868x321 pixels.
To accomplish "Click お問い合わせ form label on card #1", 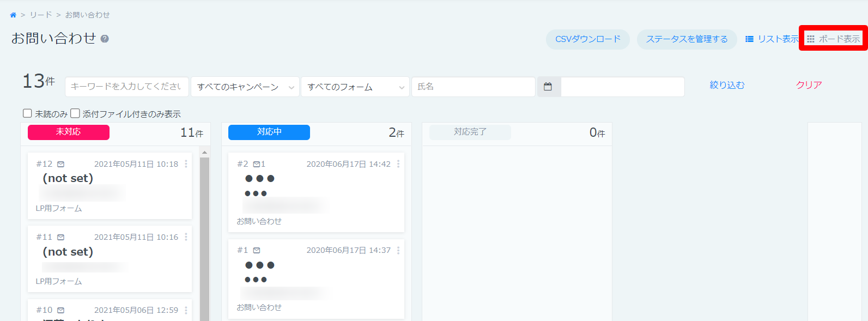I will point(259,307).
